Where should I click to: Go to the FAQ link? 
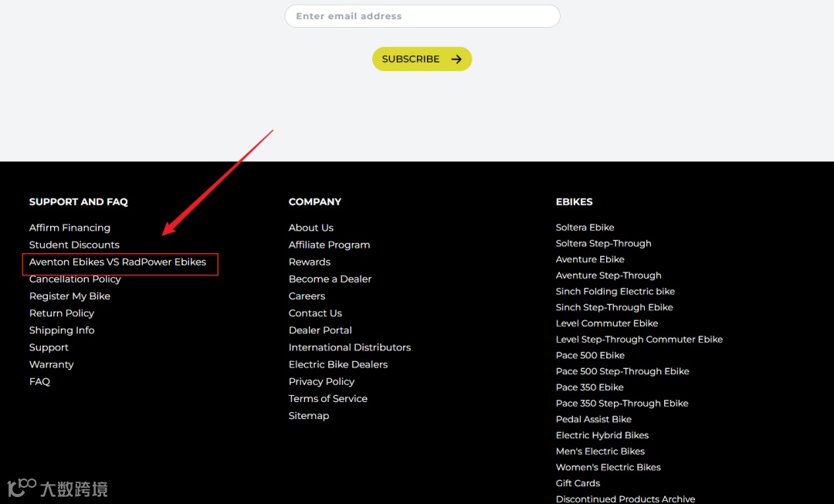click(x=39, y=382)
